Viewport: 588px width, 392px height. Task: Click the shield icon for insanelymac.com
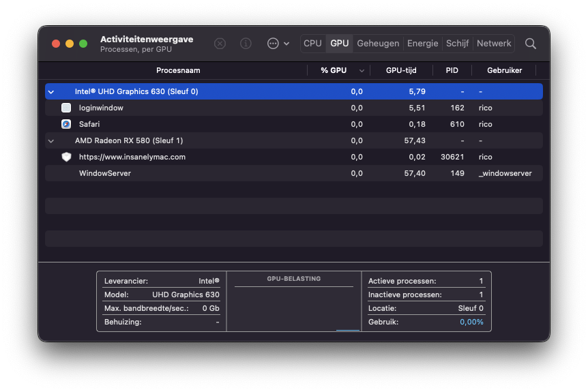coord(66,157)
